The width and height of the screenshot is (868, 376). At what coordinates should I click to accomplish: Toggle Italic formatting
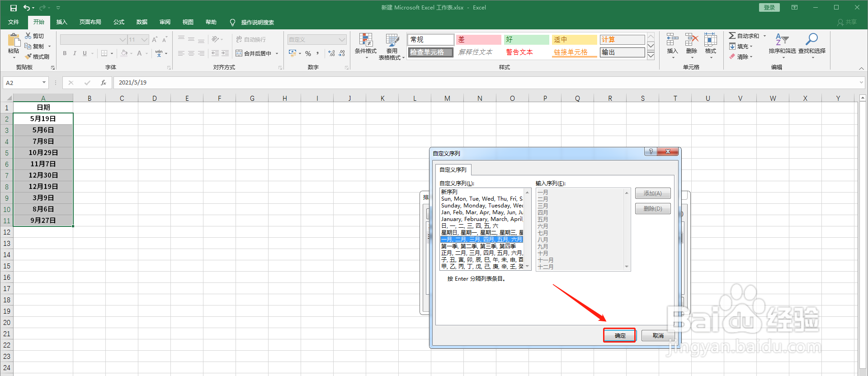click(75, 53)
